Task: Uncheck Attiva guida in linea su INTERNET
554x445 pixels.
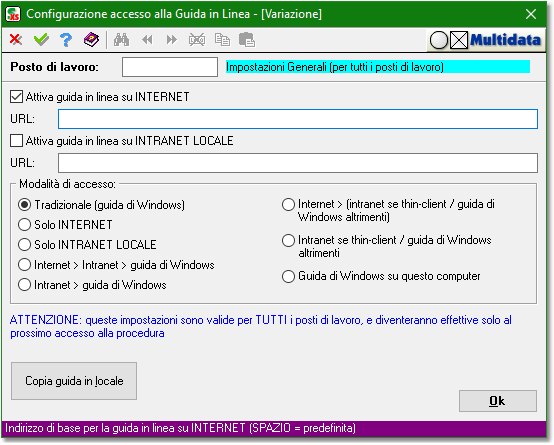Action: 17,96
